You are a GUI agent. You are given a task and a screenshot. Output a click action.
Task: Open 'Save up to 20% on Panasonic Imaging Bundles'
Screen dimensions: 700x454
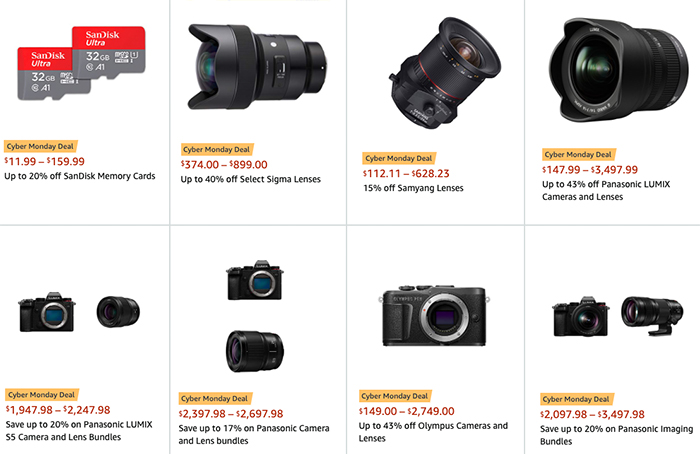click(x=617, y=435)
